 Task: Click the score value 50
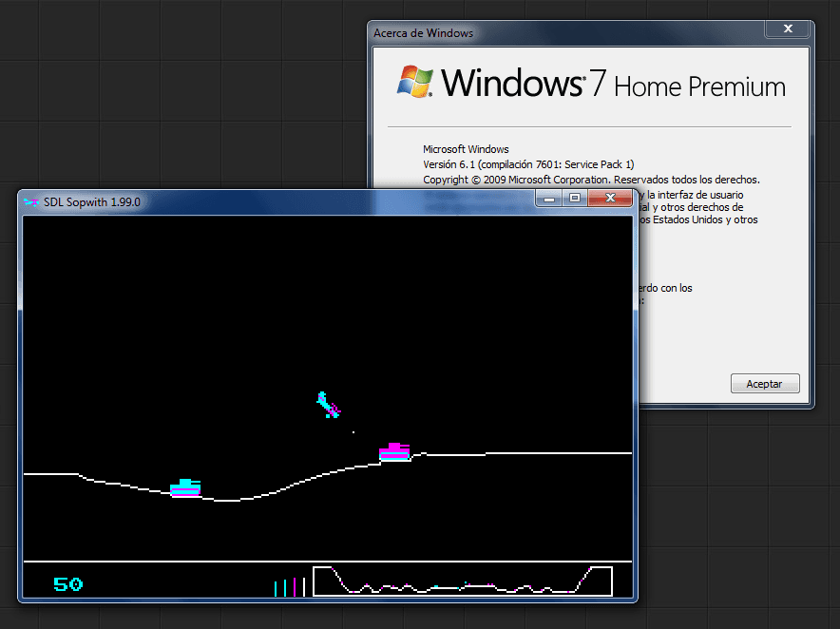(x=68, y=584)
